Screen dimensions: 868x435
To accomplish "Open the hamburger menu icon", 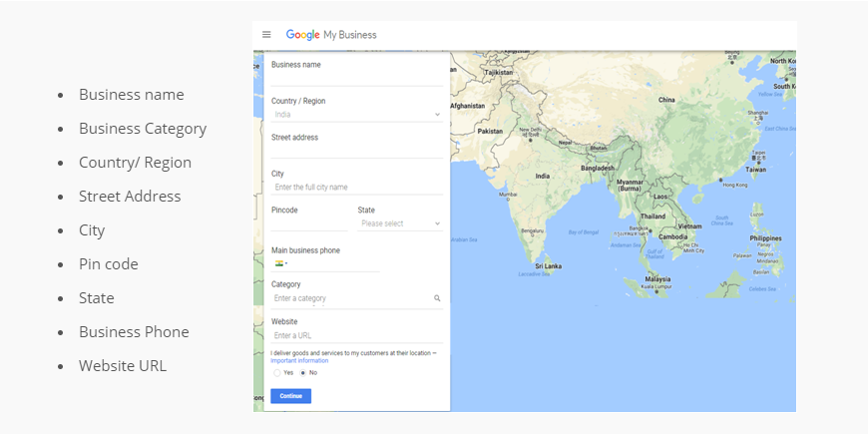I will pos(266,35).
